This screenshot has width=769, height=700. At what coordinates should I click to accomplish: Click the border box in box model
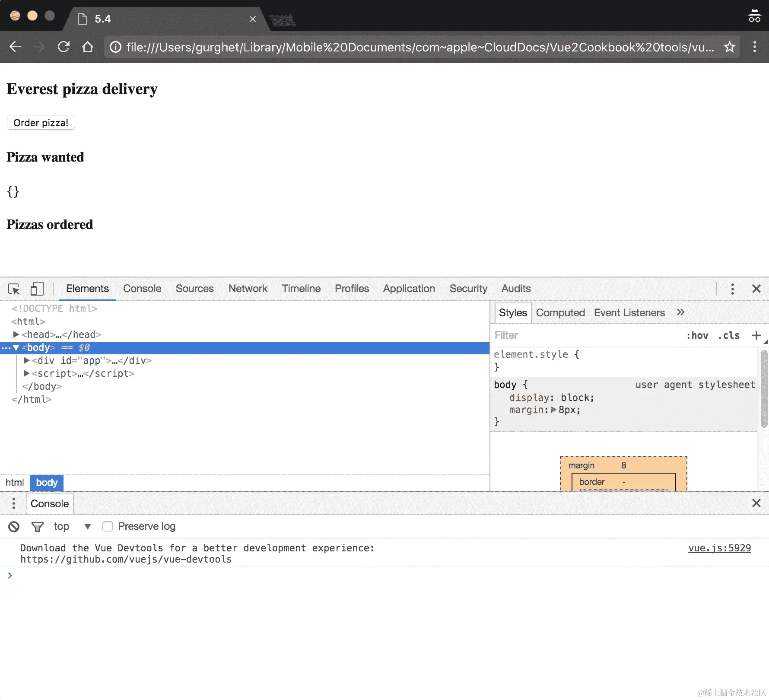[x=623, y=482]
